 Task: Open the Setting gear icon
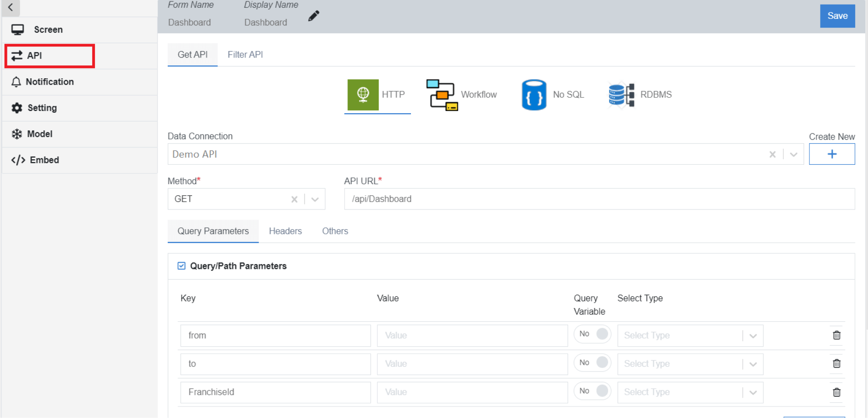click(x=17, y=108)
